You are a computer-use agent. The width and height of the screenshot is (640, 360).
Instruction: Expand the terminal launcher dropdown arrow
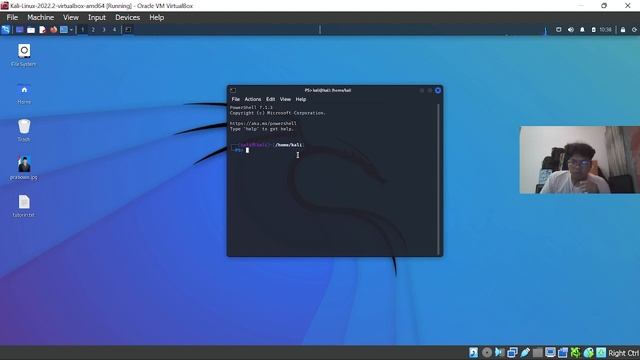point(71,30)
